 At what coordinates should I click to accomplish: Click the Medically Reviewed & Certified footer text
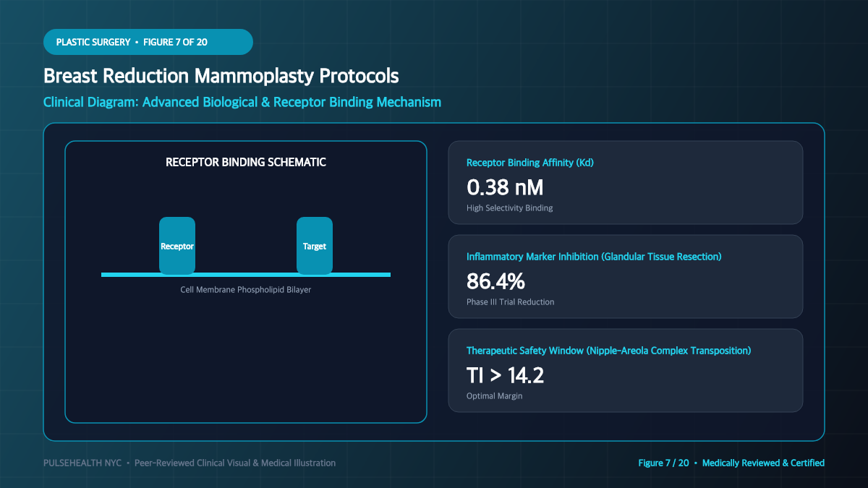[763, 463]
